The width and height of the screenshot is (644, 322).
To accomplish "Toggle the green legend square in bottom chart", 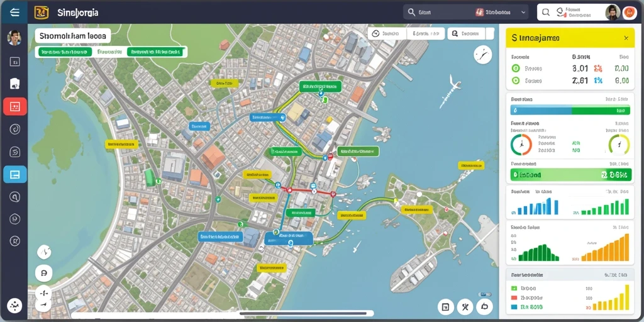I will (514, 289).
